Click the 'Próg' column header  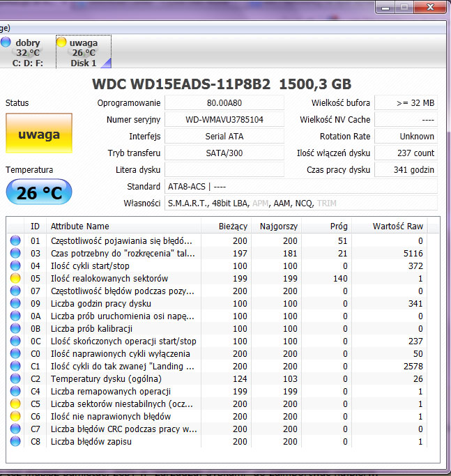click(326, 227)
